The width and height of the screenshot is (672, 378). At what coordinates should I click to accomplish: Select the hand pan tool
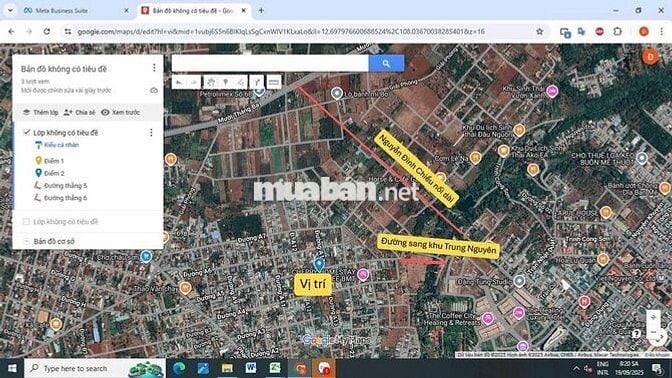click(210, 82)
